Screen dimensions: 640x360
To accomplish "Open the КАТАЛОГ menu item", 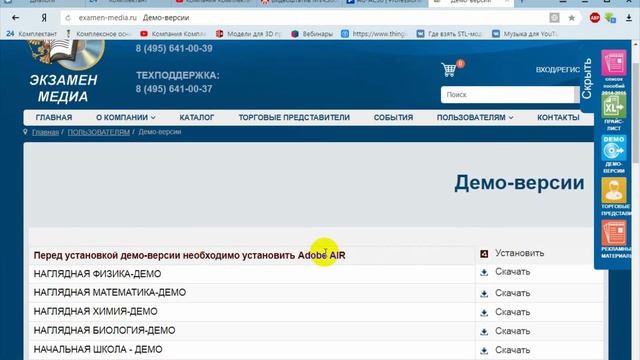I will (197, 118).
